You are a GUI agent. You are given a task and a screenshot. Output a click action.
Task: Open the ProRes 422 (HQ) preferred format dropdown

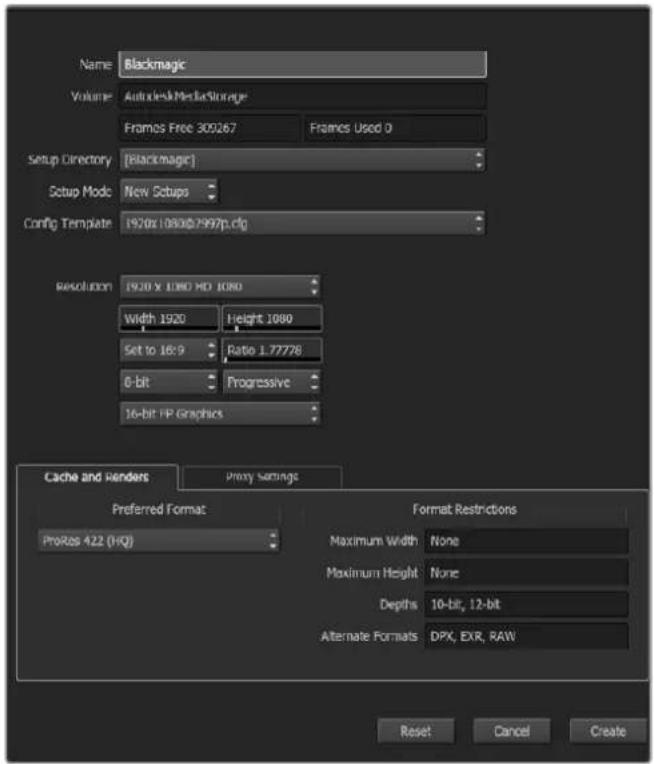(x=158, y=541)
